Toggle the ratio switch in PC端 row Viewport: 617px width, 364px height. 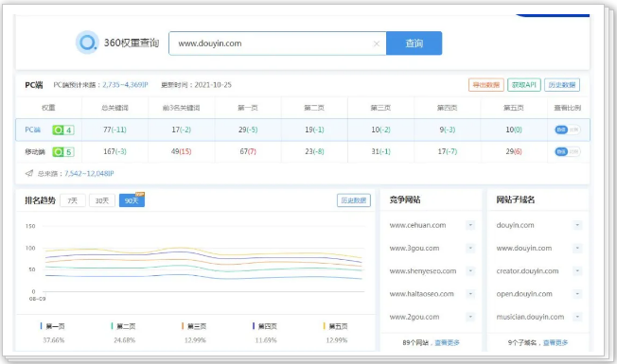click(x=567, y=130)
